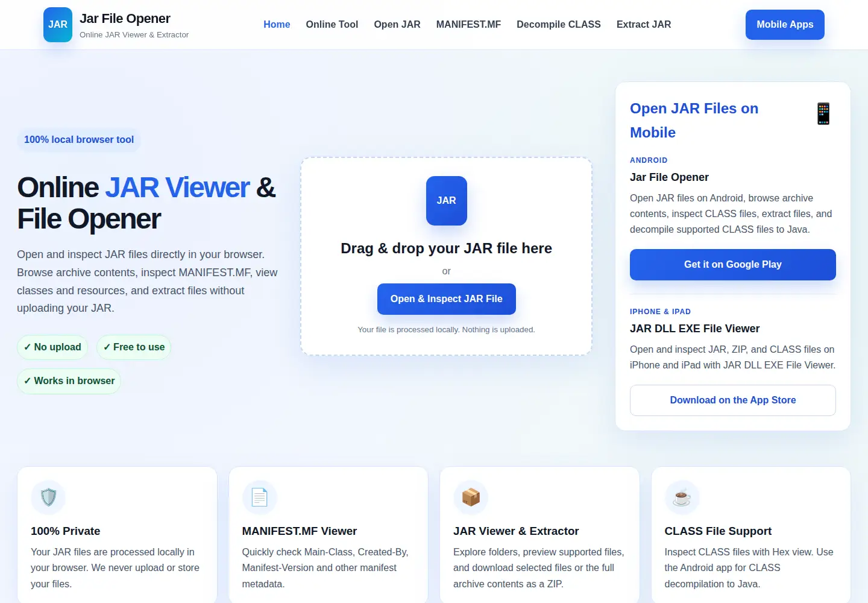
Task: Click the 100% local browser tool badge
Action: coord(79,140)
